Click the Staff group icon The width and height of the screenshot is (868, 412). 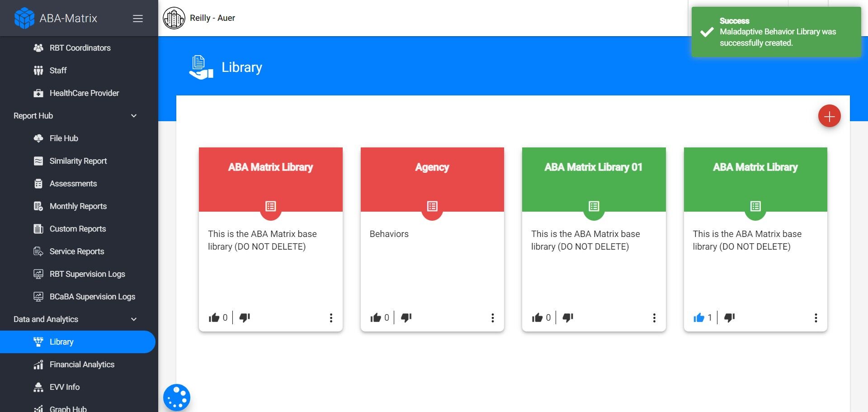pyautogui.click(x=38, y=71)
